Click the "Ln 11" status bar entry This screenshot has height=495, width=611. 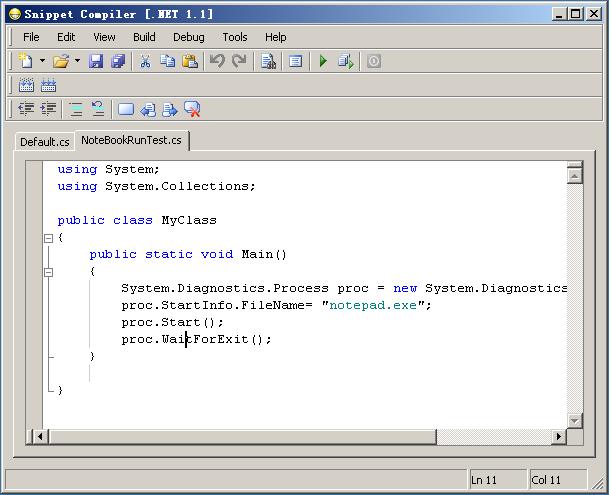click(497, 480)
